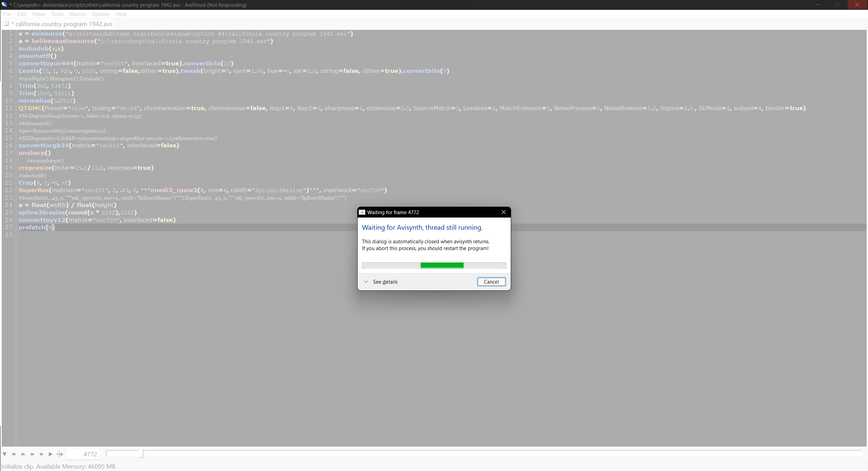868x471 pixels.
Task: Expand the See details chevron
Action: (x=366, y=282)
